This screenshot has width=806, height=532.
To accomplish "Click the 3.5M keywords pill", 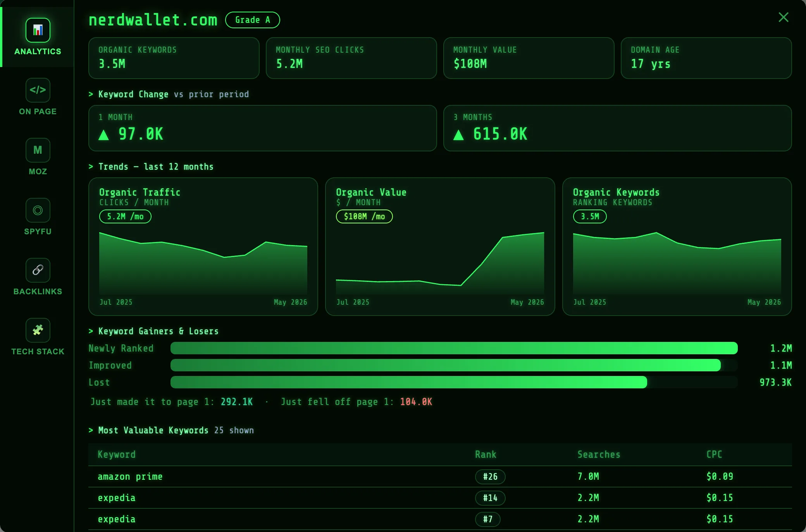I will click(590, 216).
